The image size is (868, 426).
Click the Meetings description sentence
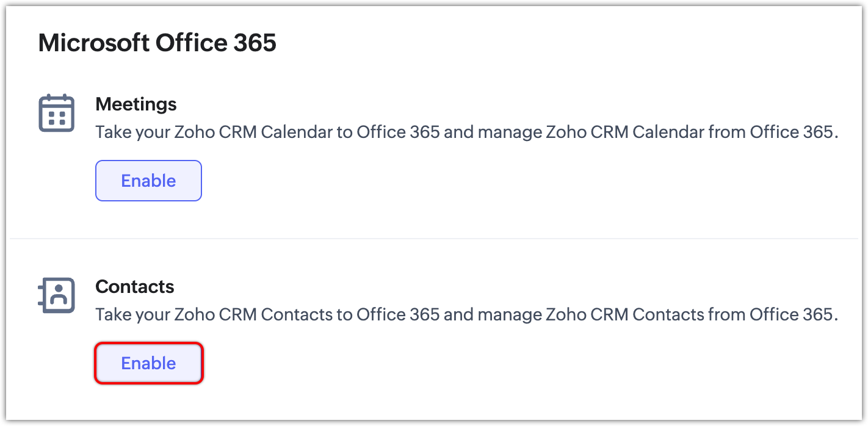click(466, 132)
